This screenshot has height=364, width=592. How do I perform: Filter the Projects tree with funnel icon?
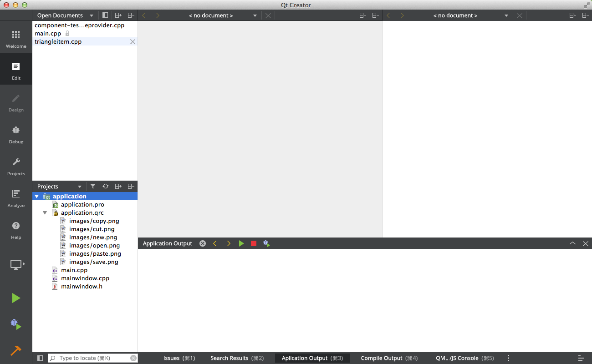pos(93,187)
